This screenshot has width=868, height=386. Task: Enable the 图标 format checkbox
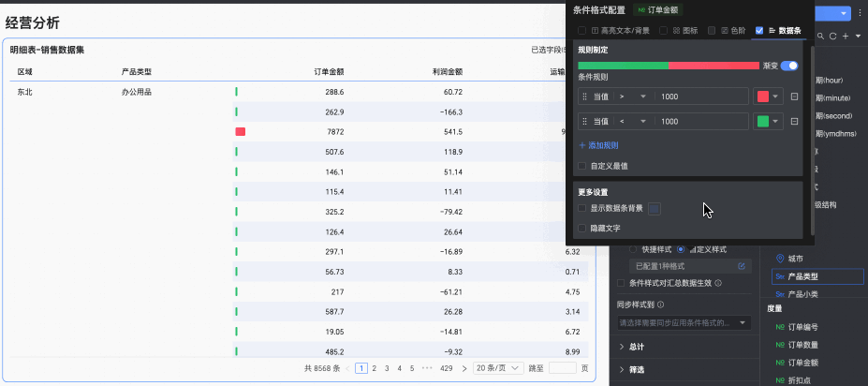tap(663, 31)
